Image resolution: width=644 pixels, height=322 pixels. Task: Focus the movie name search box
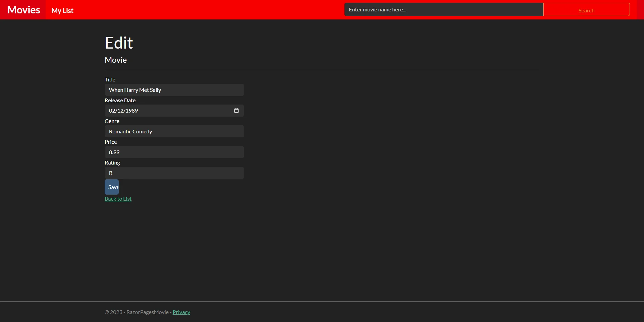(x=444, y=9)
